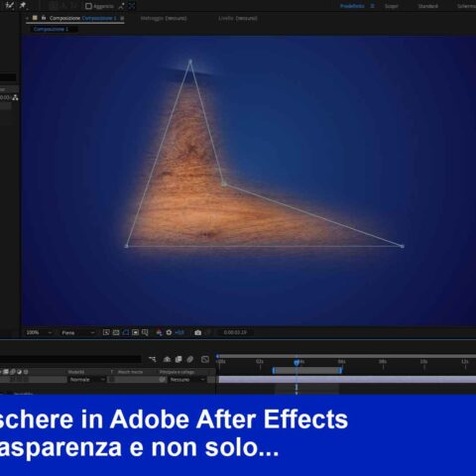The height and width of the screenshot is (476, 476).
Task: Toggle shy layers hide icon in timeline
Action: 167,359
